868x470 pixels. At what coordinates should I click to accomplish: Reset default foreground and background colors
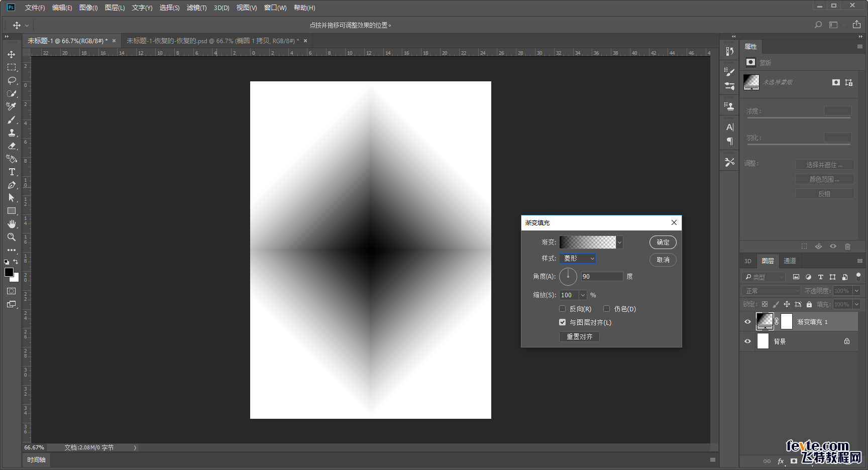click(7, 262)
